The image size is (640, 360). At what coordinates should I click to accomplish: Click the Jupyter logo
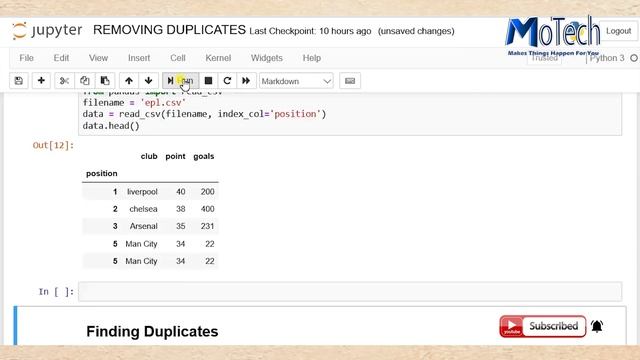[47, 31]
